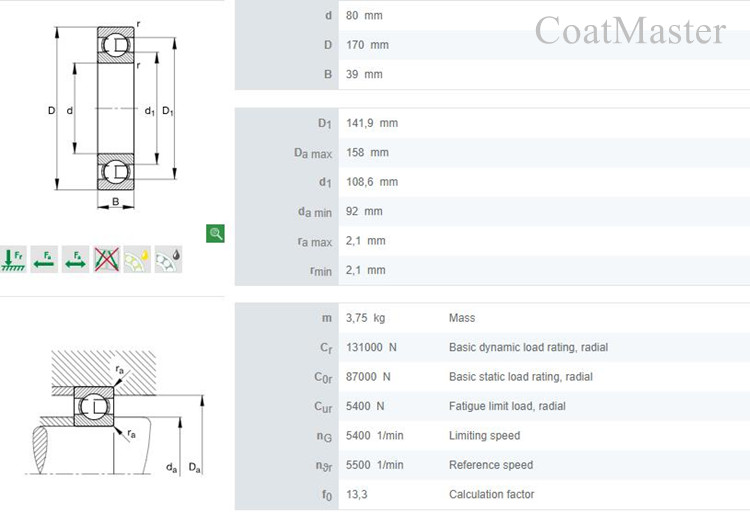Screen dimensions: 750x512
Task: Click the 'ra max' row label
Action: [x=314, y=242]
